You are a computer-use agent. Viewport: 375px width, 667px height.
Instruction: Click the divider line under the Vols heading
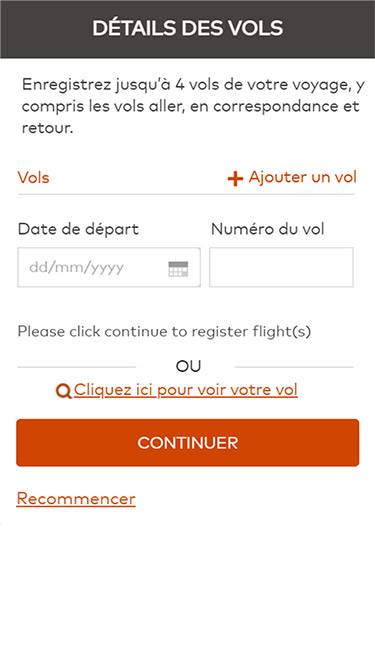pos(186,194)
